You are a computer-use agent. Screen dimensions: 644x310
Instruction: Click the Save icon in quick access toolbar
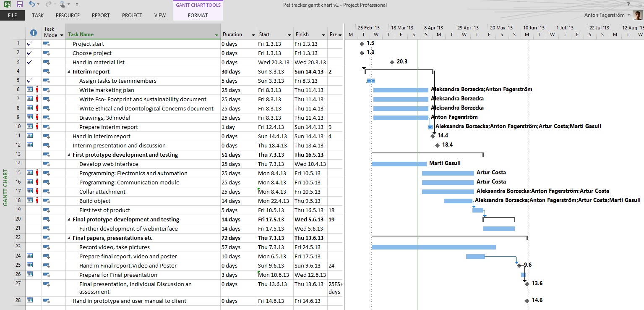[20, 4]
